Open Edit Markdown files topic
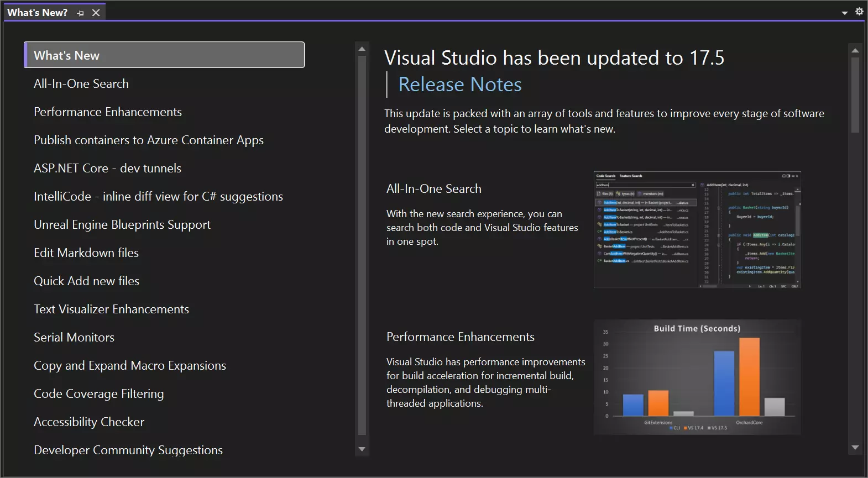The height and width of the screenshot is (478, 868). [x=86, y=253]
